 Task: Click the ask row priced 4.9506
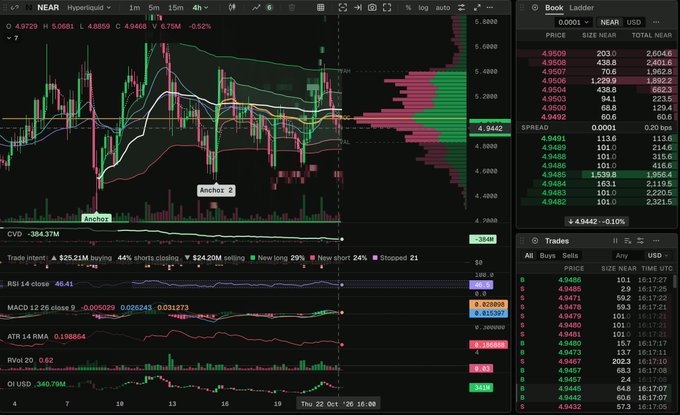(596, 81)
